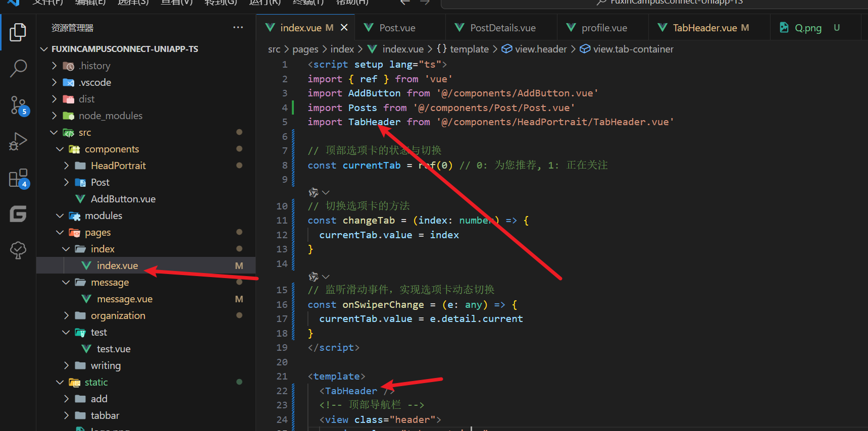Click the pages folder icon

tap(74, 233)
